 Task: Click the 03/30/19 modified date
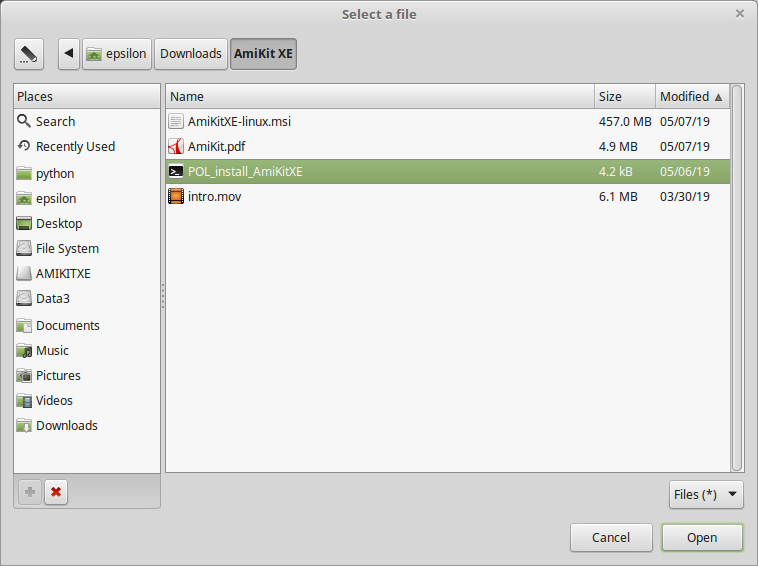tap(685, 197)
